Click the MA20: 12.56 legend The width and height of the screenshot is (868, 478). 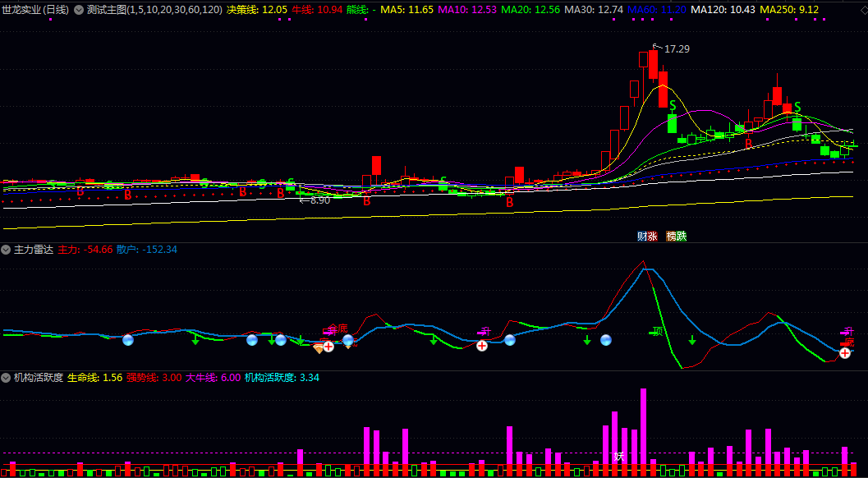530,9
